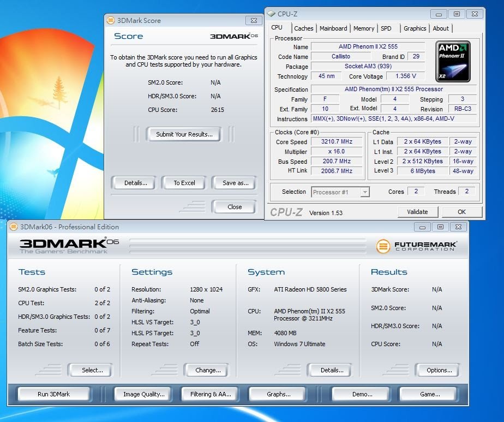Click the OS value Windows 7 Ultimate
Screen dimensions: 504x422
299,344
